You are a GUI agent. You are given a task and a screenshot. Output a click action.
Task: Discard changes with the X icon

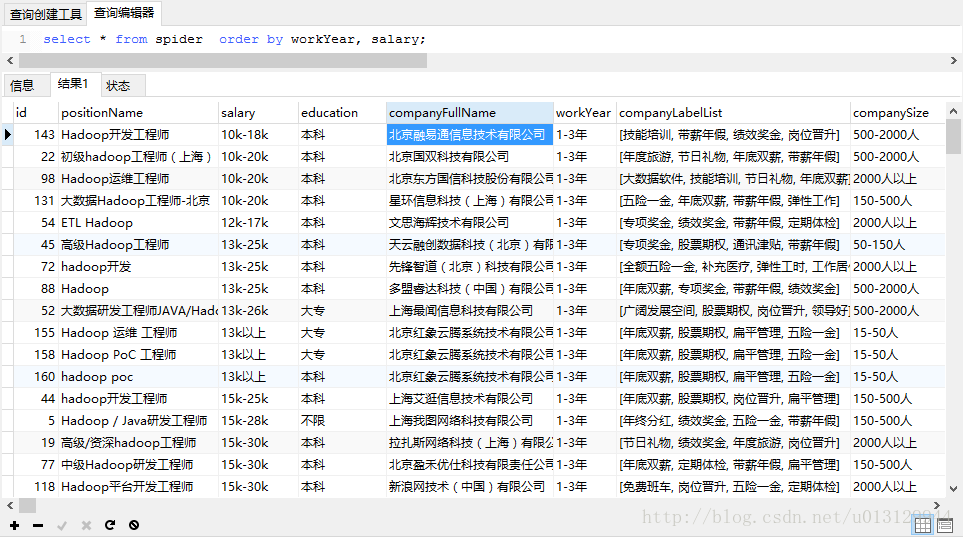tap(86, 525)
